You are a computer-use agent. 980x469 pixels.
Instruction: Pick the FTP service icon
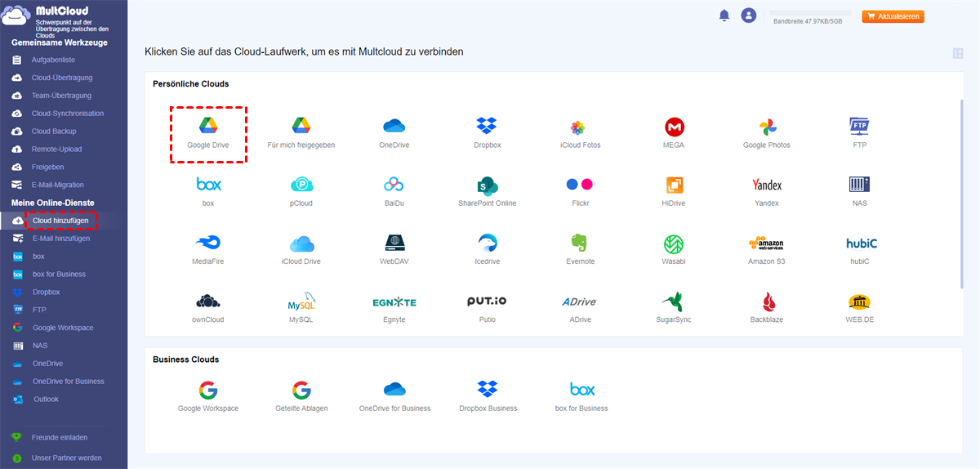click(x=859, y=127)
